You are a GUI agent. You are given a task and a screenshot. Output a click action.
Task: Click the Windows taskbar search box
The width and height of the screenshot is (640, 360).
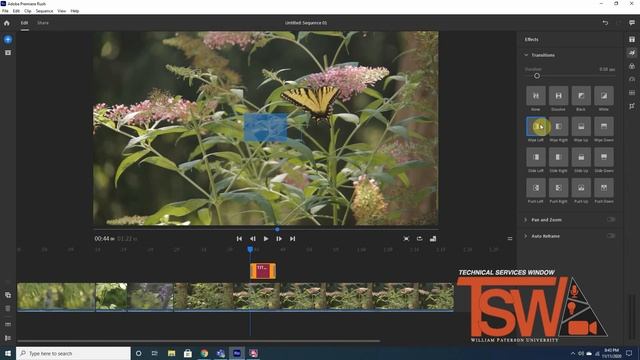pyautogui.click(x=73, y=353)
